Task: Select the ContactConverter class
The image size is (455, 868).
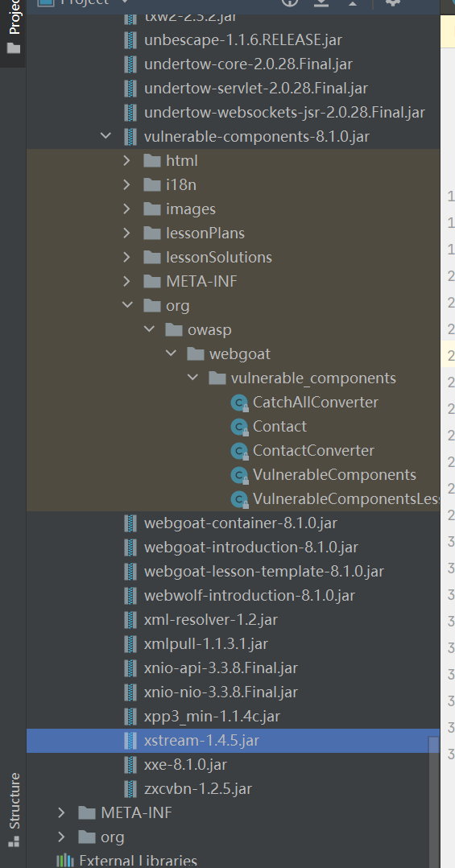Action: click(313, 451)
